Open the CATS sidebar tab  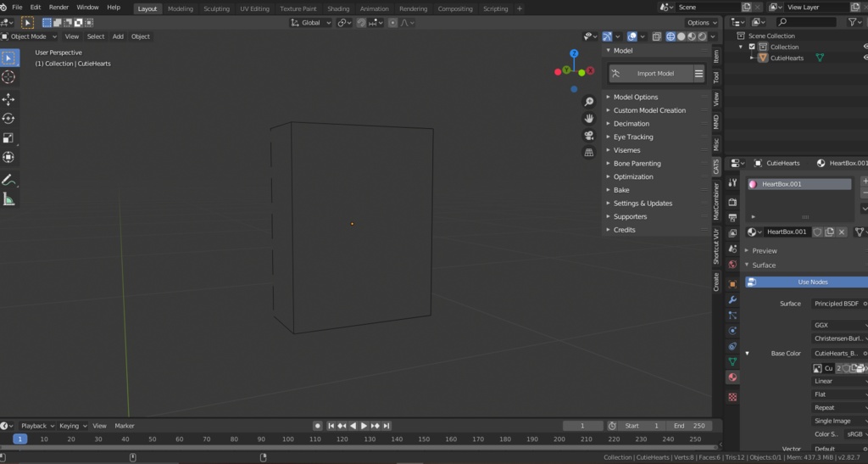tap(716, 166)
